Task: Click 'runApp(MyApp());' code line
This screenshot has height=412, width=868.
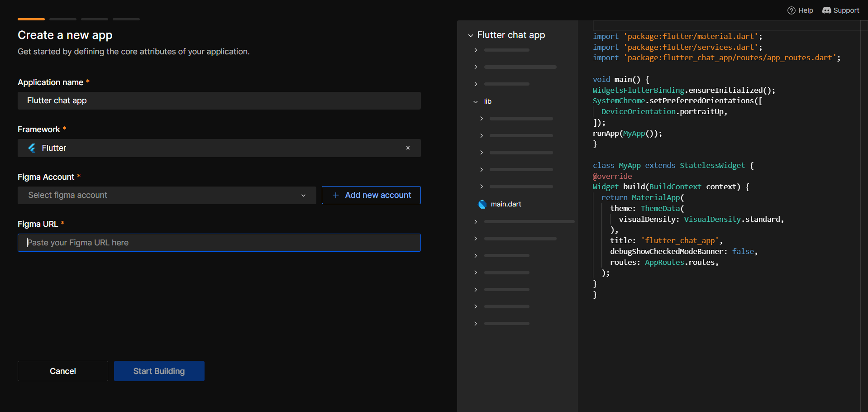Action: [627, 133]
